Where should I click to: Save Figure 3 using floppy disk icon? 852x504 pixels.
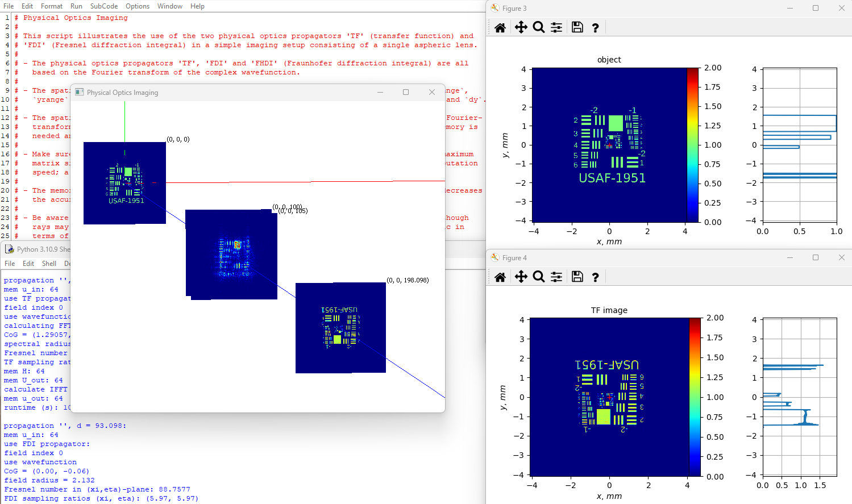[577, 27]
